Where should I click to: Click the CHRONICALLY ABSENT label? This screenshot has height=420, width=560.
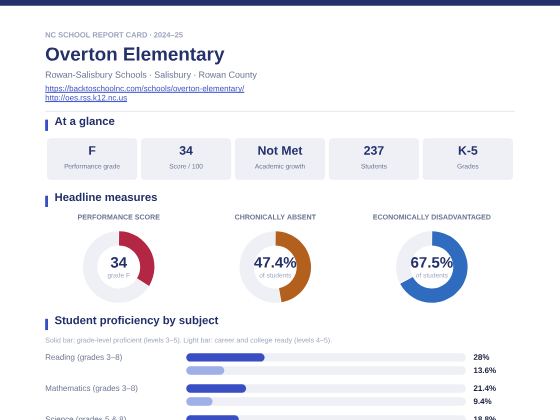275,217
